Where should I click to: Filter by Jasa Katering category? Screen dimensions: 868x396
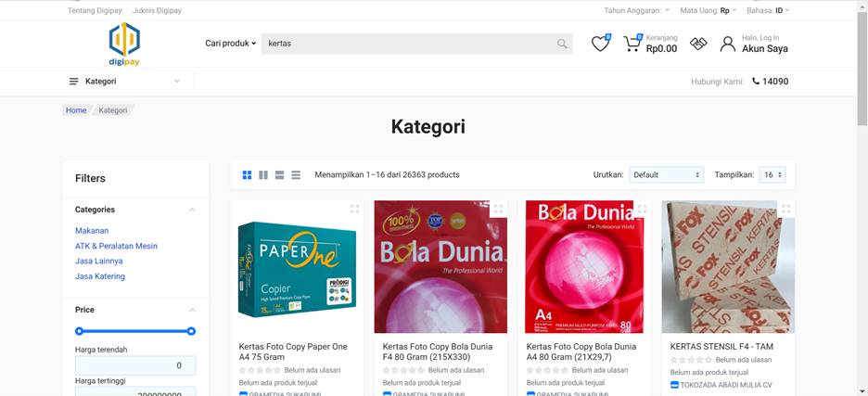point(100,276)
